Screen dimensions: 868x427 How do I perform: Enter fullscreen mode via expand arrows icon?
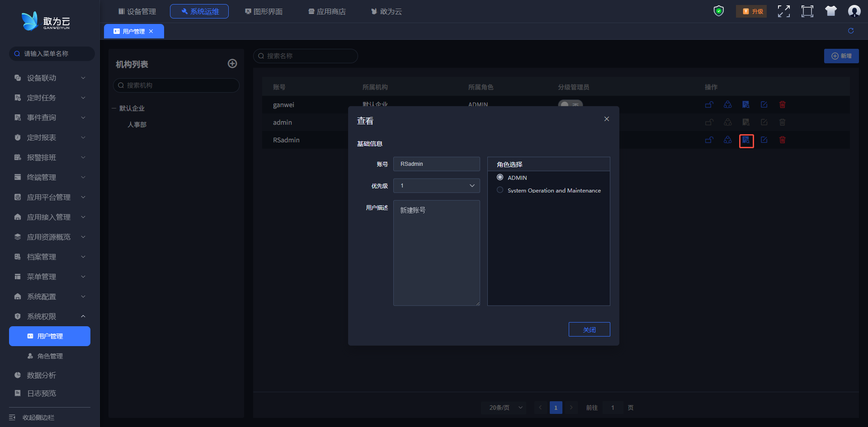tap(783, 11)
